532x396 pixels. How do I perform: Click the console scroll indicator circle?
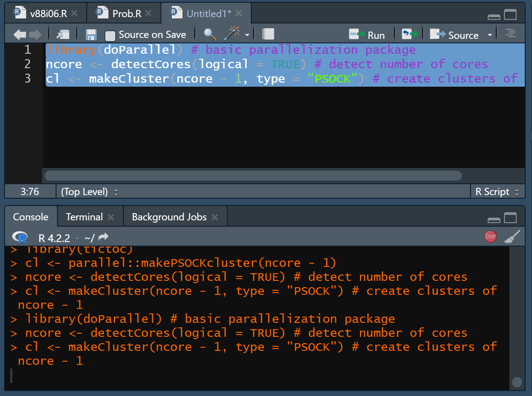click(517, 382)
